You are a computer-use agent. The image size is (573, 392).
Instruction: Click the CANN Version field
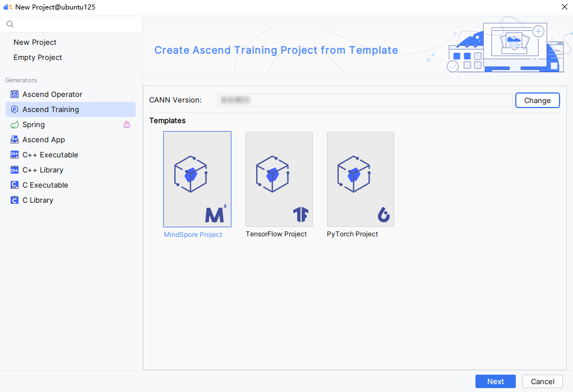(366, 100)
